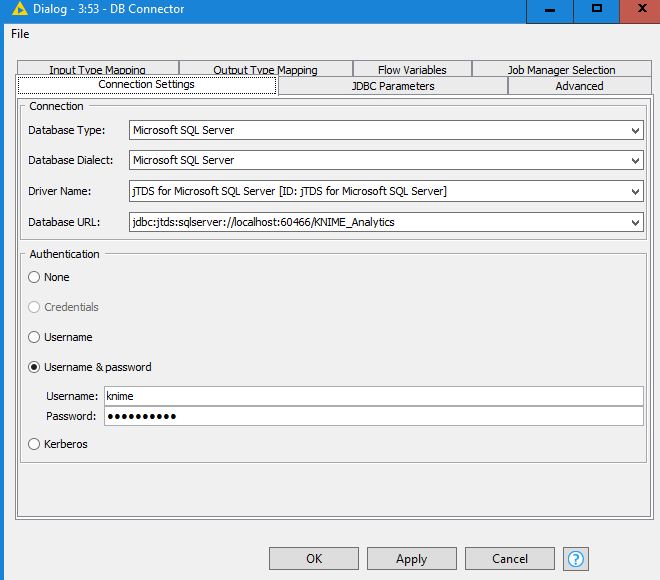Switch to Input Type Mapping tab
660x580 pixels.
point(98,69)
